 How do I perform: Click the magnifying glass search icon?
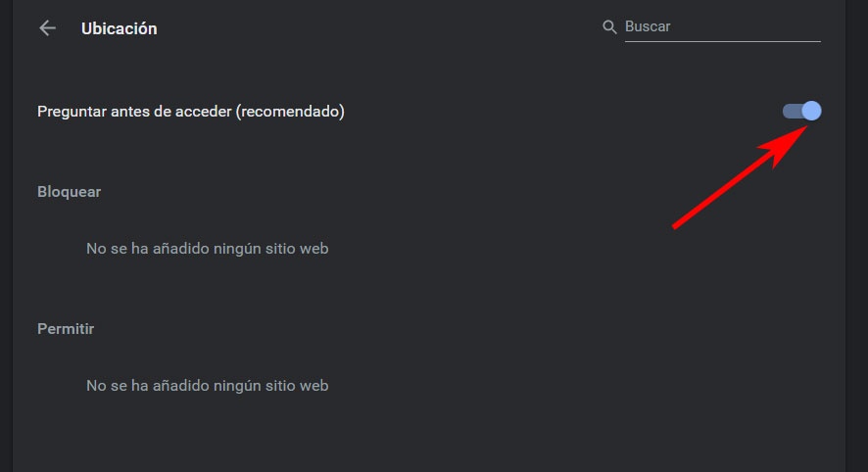[x=609, y=27]
